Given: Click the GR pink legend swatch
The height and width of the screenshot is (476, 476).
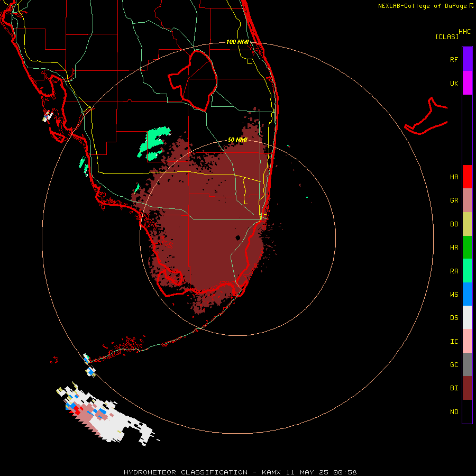Looking at the screenshot, I should point(467,200).
